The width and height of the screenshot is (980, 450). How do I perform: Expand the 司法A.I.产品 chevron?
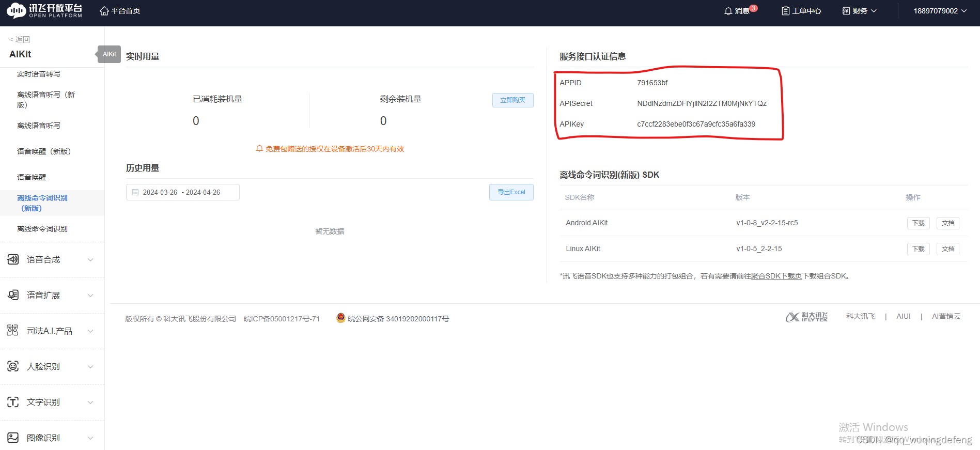tap(90, 331)
